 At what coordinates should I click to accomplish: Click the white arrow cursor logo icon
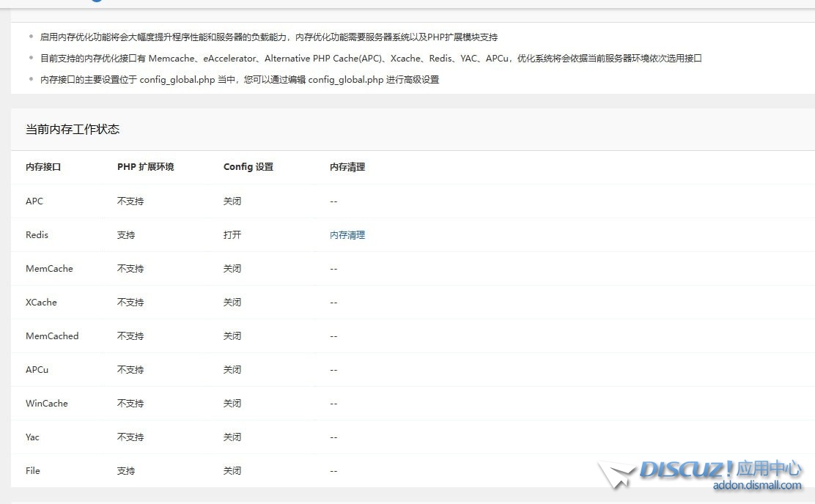coord(616,475)
